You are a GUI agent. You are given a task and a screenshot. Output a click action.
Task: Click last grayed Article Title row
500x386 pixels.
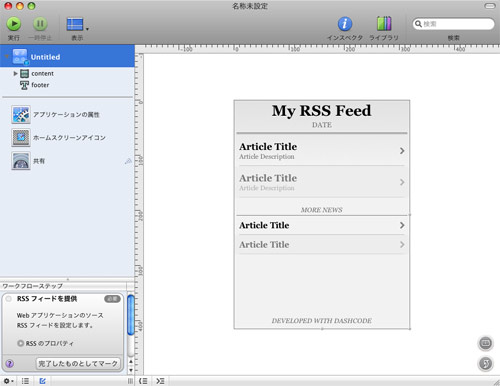coord(264,245)
